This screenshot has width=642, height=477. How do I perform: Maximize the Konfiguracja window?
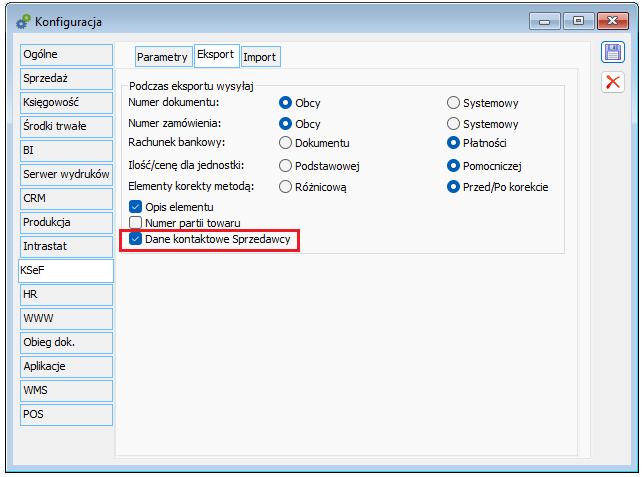coord(578,20)
